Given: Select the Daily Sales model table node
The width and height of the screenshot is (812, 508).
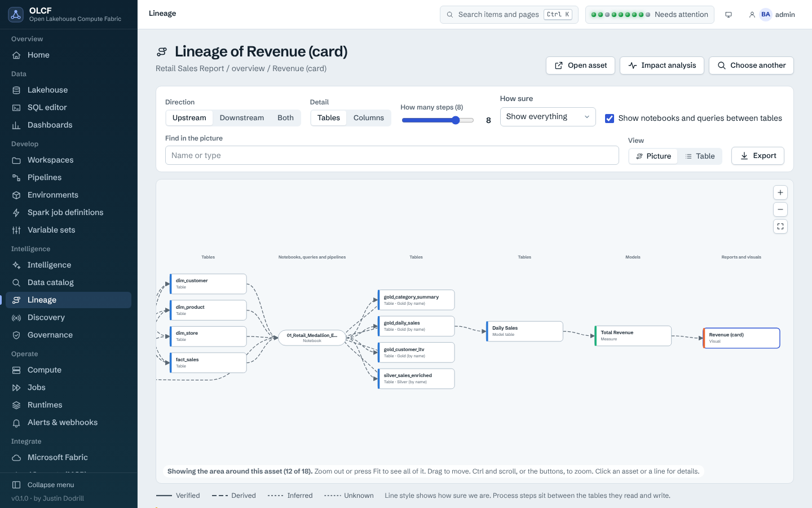Looking at the screenshot, I should [x=524, y=331].
